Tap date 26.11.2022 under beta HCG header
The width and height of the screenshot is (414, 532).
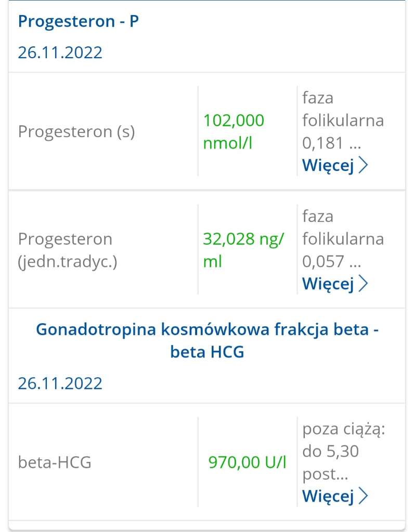tap(60, 383)
